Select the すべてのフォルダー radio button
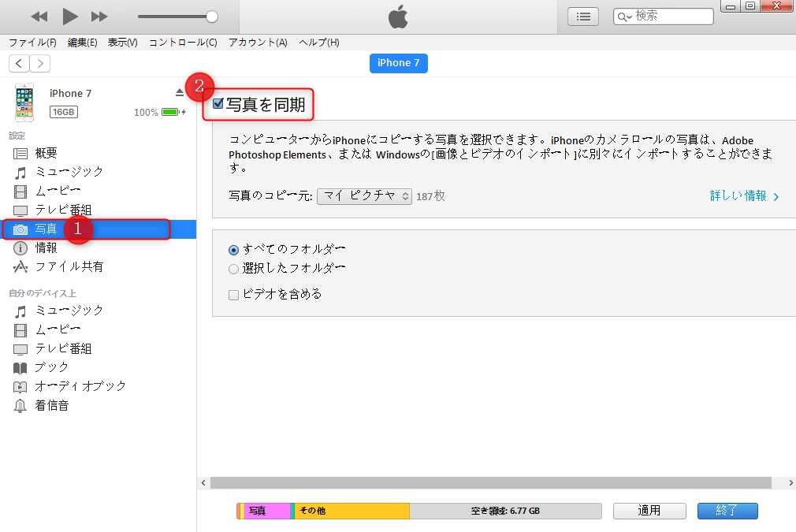This screenshot has width=796, height=532. [x=233, y=249]
